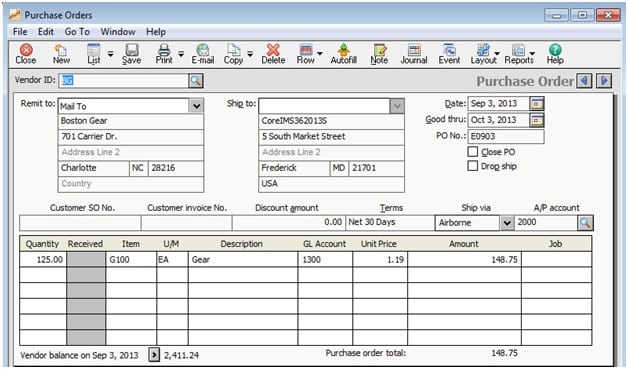Open the Event icon
628x369 pixels.
(x=449, y=54)
